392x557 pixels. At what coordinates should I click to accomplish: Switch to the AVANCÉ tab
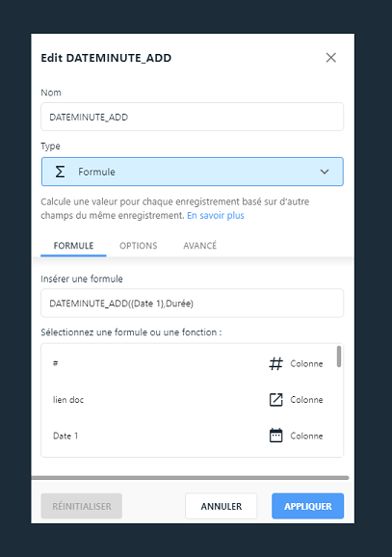point(200,246)
